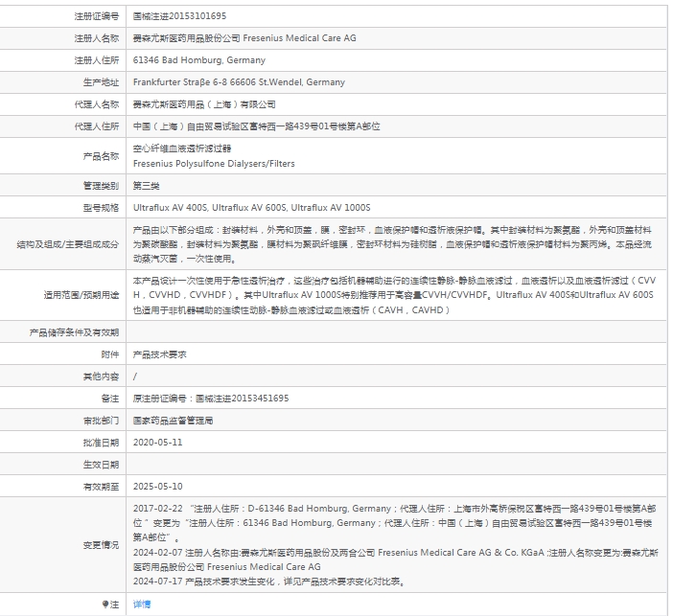Image resolution: width=673 pixels, height=616 pixels.
Task: Click the 审批部门 label
Action: pos(101,421)
